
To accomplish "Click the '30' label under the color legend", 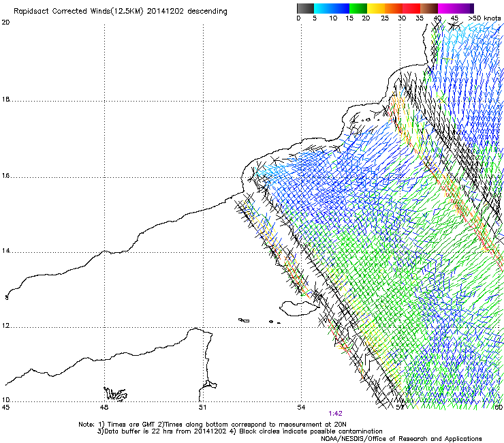I will coord(402,18).
